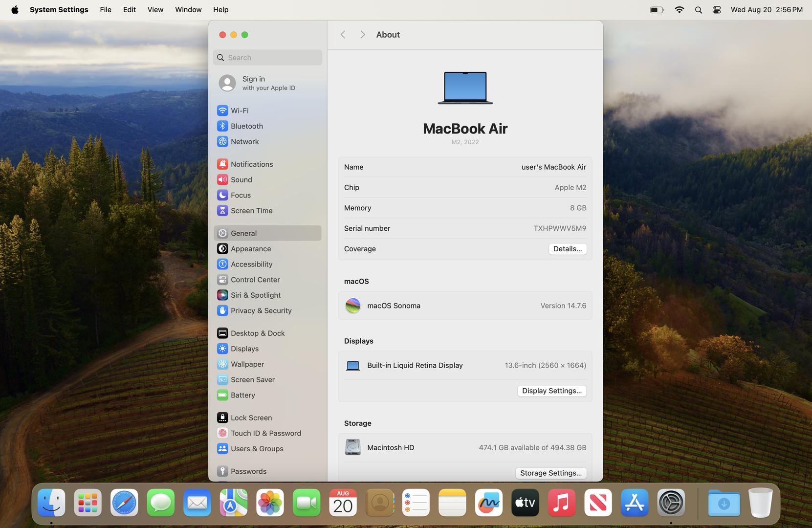Click the MacBook Air laptop image
This screenshot has height=528, width=812.
(x=465, y=88)
